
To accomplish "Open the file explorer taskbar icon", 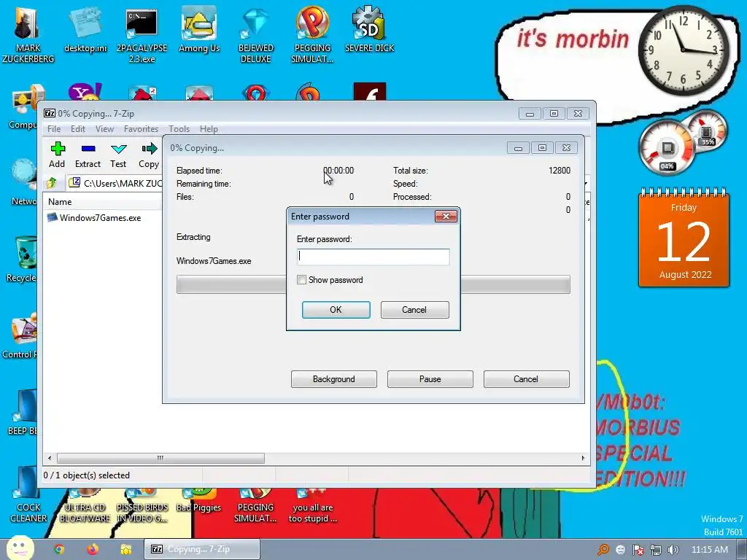I will pyautogui.click(x=125, y=550).
